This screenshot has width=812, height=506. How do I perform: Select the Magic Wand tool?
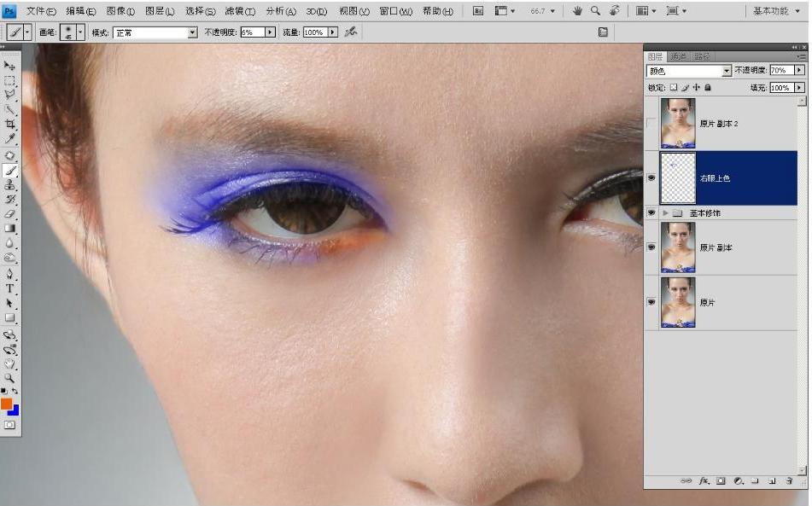[9, 110]
